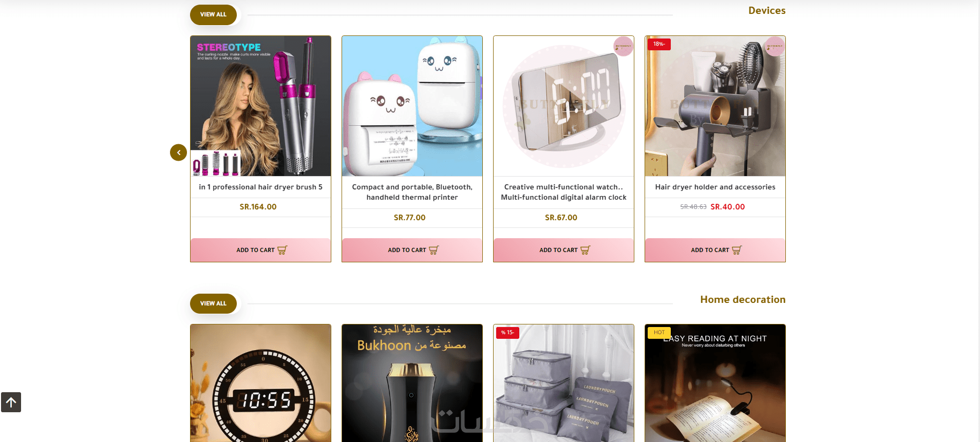The image size is (980, 442).
Task: Open 5 in 1 professional hair dryer brush title
Action: 261,187
